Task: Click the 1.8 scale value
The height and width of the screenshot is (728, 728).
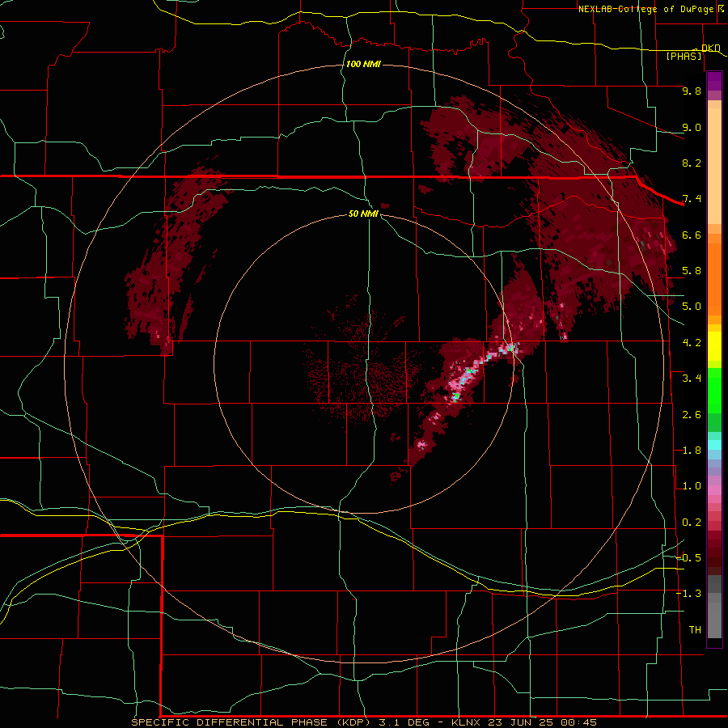Action: point(692,451)
